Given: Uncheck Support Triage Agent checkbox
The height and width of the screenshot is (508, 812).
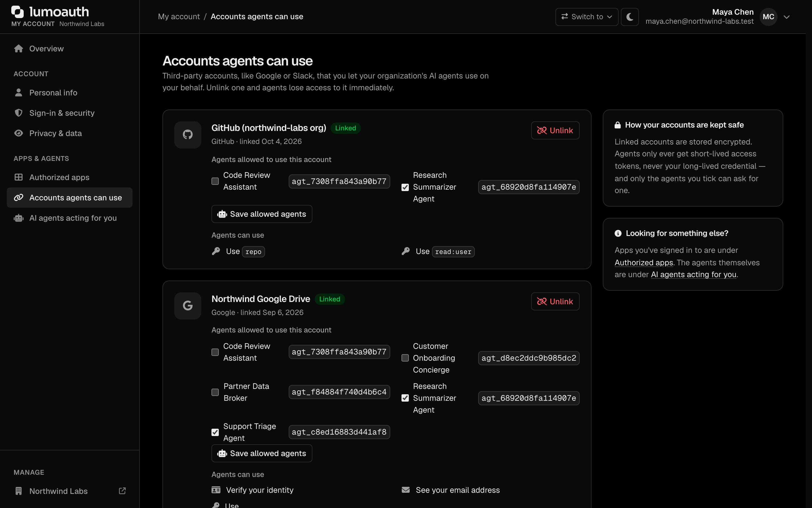Looking at the screenshot, I should pos(215,432).
